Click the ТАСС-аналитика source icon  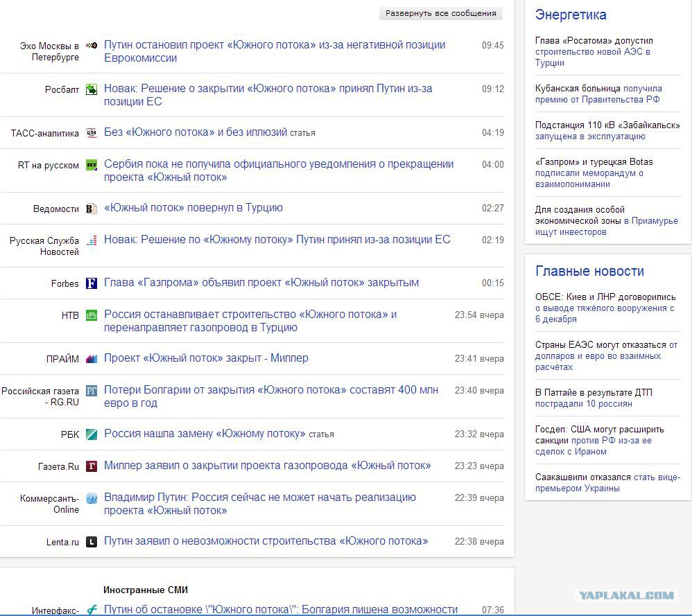pos(92,133)
